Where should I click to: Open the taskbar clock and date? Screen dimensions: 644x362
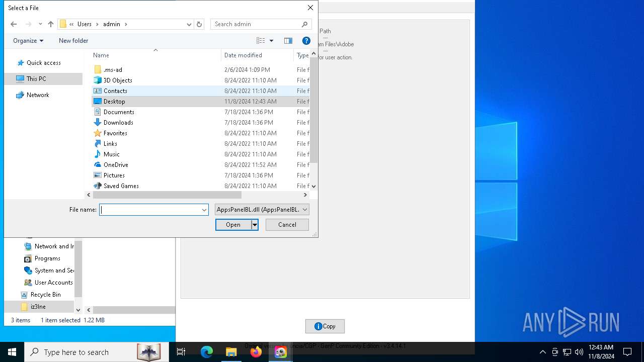601,352
